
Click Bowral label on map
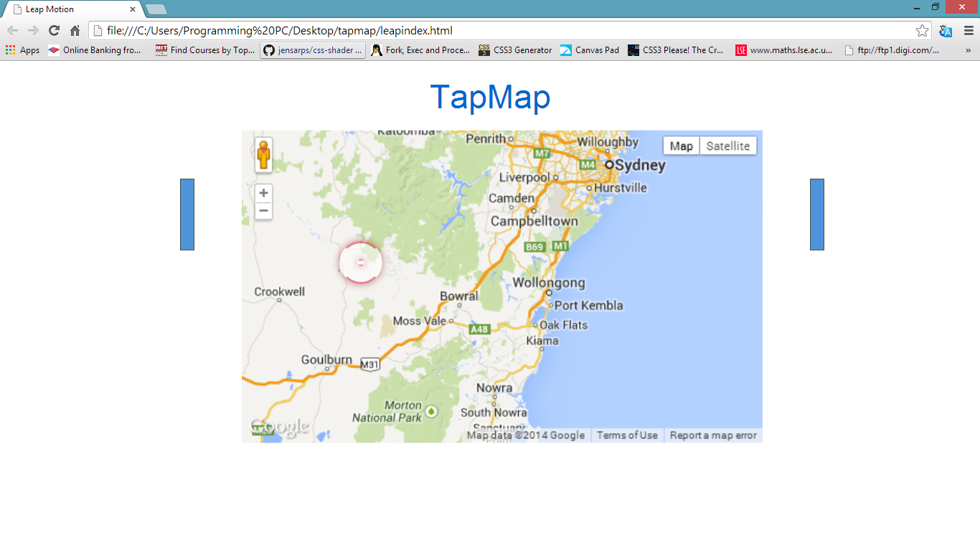coord(458,296)
